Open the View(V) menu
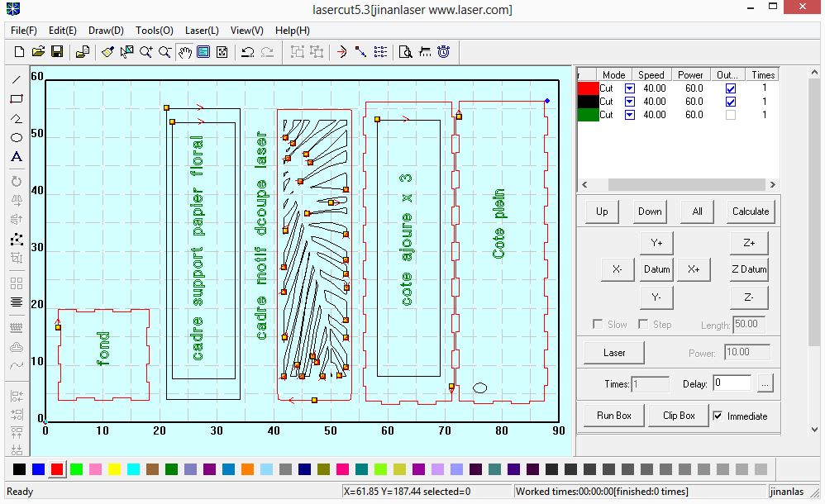825x504 pixels. 247,31
